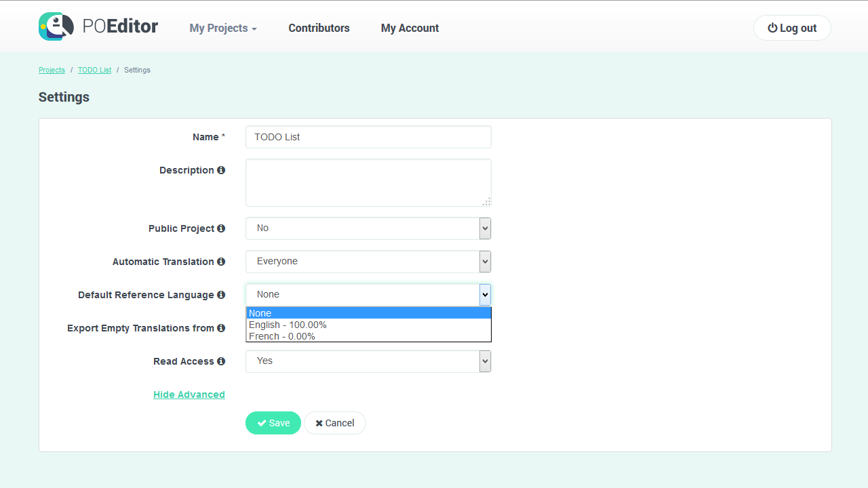The width and height of the screenshot is (868, 488).
Task: Click the Automatic Translation info icon
Action: [222, 262]
